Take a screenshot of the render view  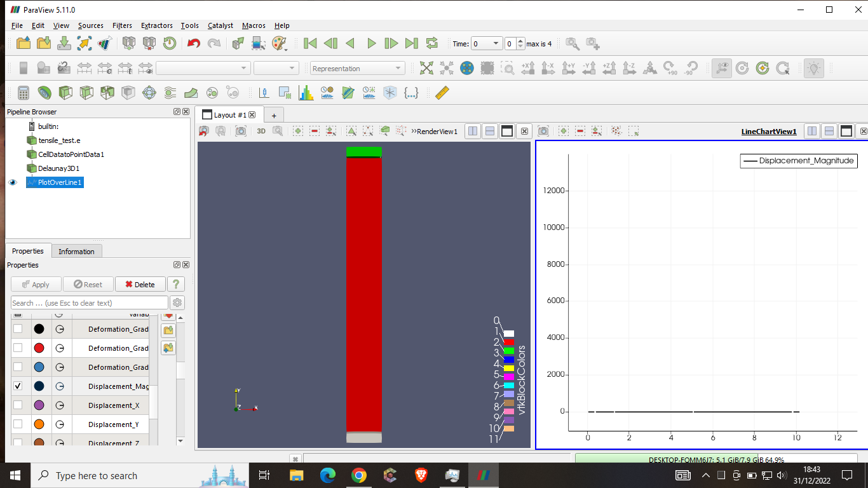[241, 130]
